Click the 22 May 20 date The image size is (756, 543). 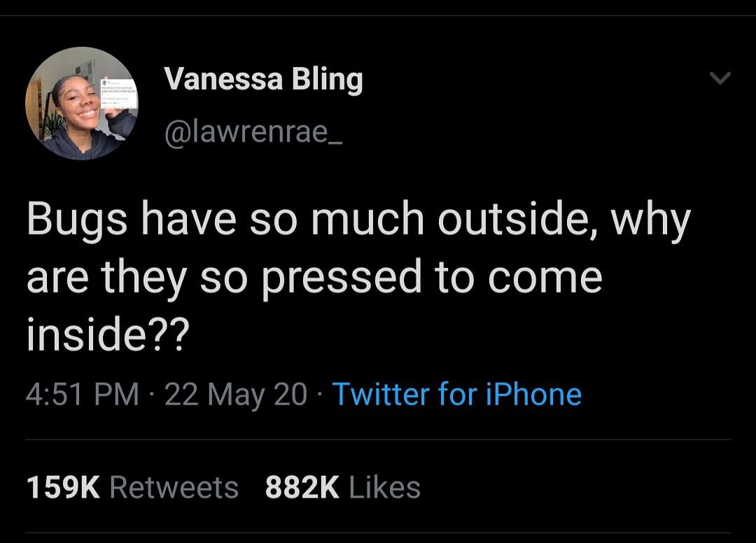[x=236, y=395]
